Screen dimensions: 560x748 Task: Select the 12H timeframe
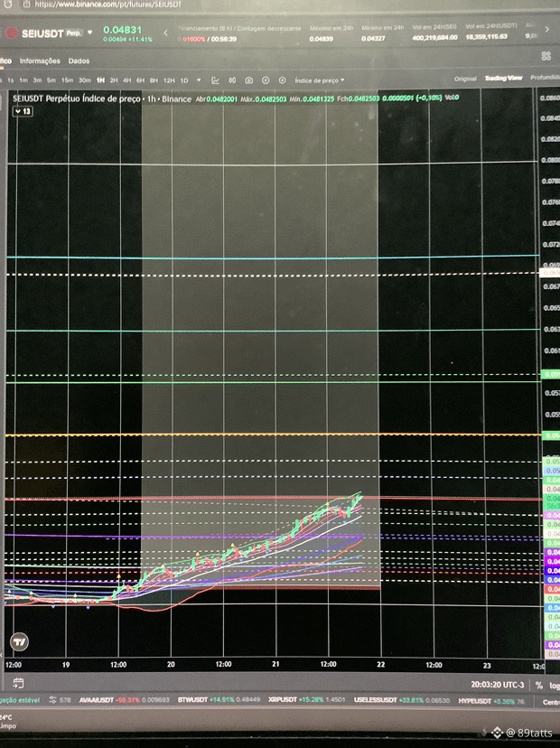[x=169, y=80]
